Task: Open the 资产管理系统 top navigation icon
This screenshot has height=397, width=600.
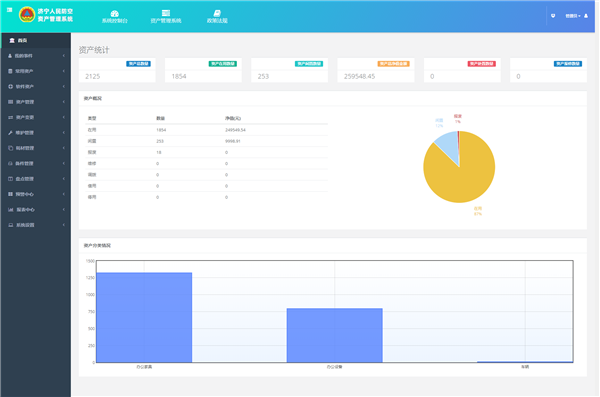Action: pos(166,13)
